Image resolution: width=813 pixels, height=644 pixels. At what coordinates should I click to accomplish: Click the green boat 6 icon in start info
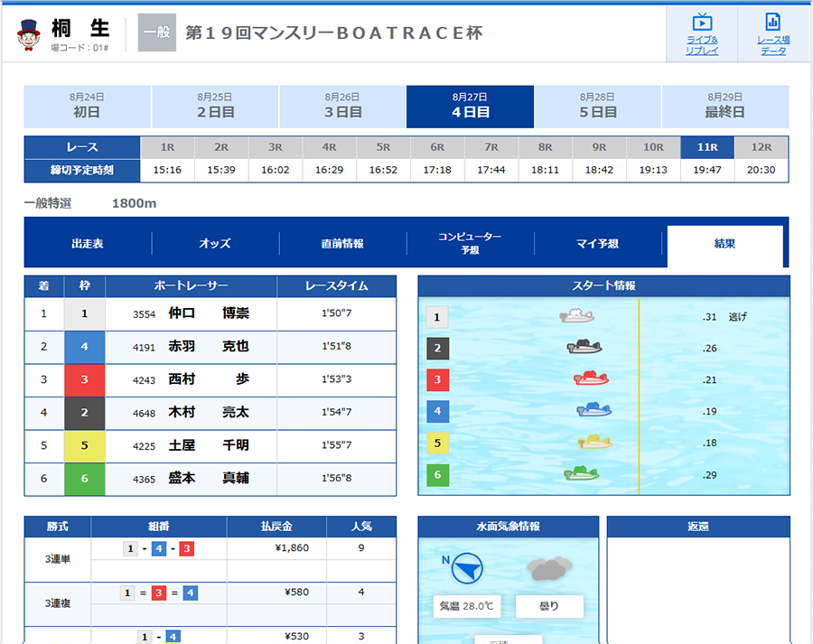581,473
